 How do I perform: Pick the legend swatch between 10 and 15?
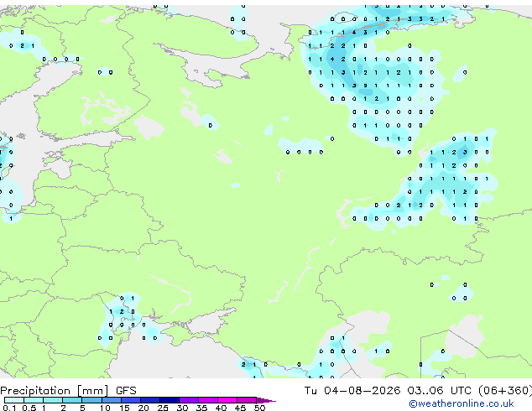pos(111,400)
